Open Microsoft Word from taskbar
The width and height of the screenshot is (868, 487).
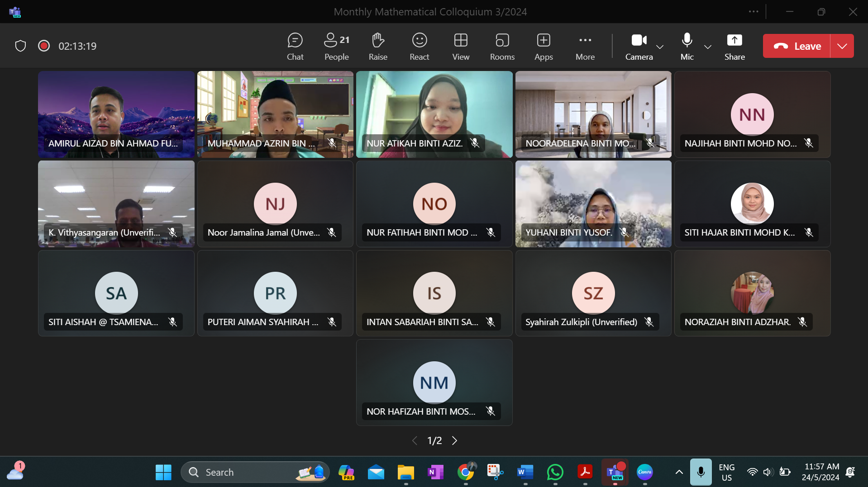coord(525,472)
